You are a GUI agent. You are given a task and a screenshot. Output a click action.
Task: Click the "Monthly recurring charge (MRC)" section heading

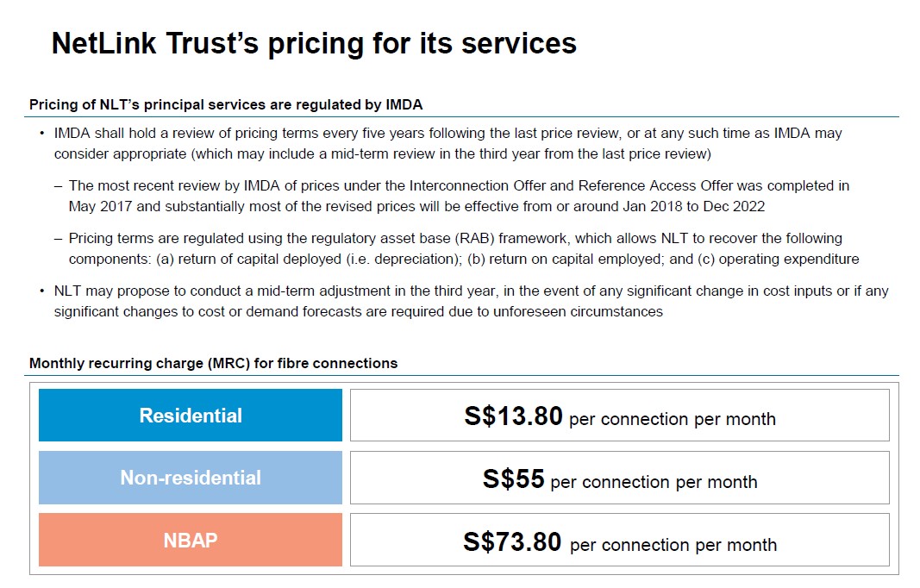pyautogui.click(x=213, y=364)
